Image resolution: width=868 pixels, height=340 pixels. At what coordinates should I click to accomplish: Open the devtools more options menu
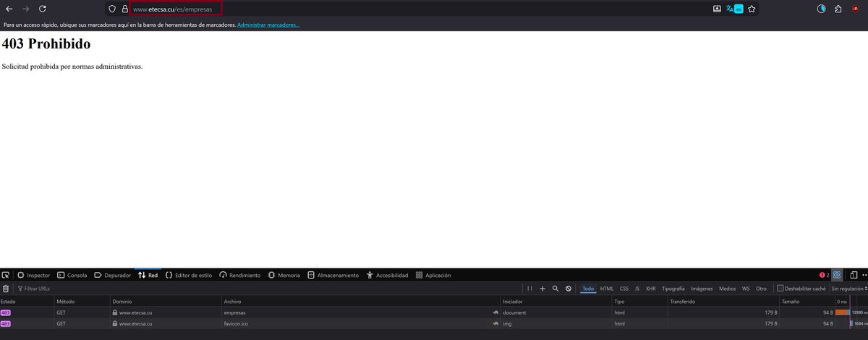864,275
